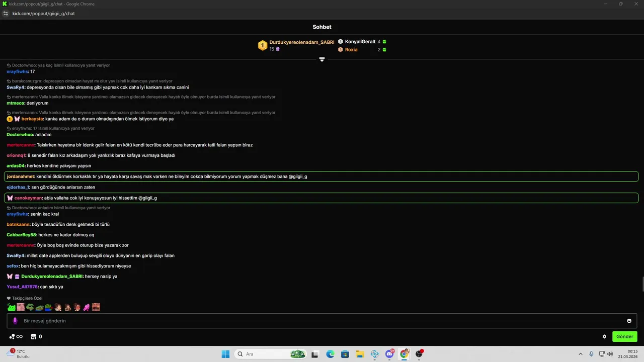Click the taskbar search box 'Ara'
Viewport: 644px width, 362px height.
(271, 354)
